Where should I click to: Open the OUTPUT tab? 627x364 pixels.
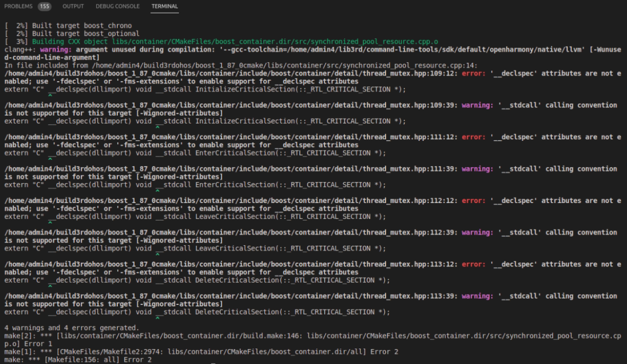pos(73,6)
